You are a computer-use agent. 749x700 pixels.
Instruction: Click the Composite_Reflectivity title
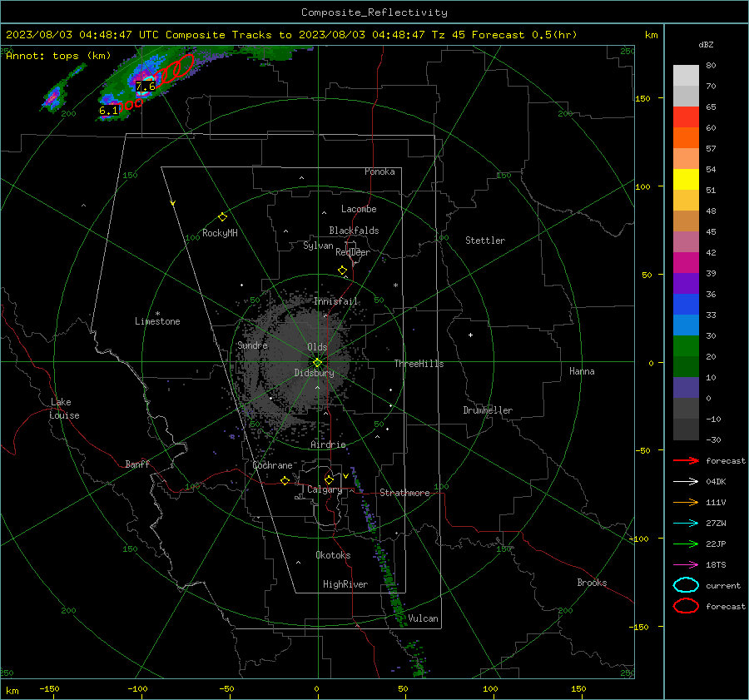click(374, 12)
